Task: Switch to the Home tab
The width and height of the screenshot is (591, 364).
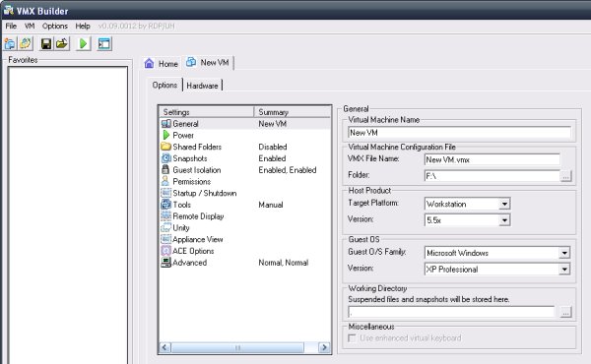Action: coord(162,63)
